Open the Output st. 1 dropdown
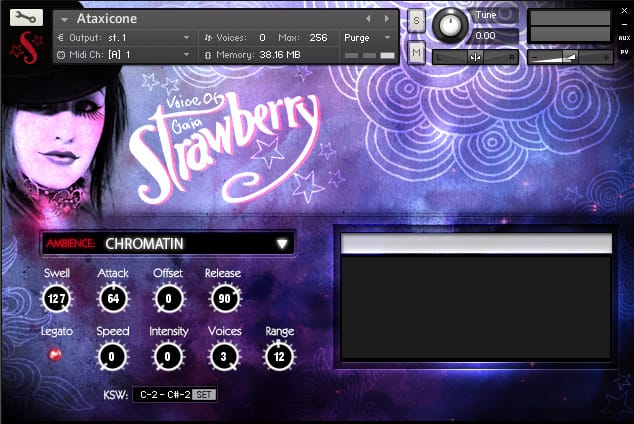 pos(124,38)
